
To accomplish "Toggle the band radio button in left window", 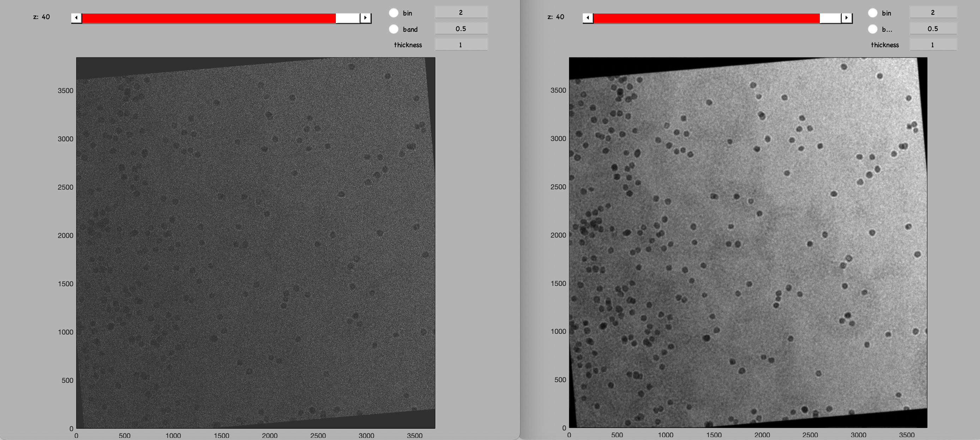I will [x=394, y=29].
